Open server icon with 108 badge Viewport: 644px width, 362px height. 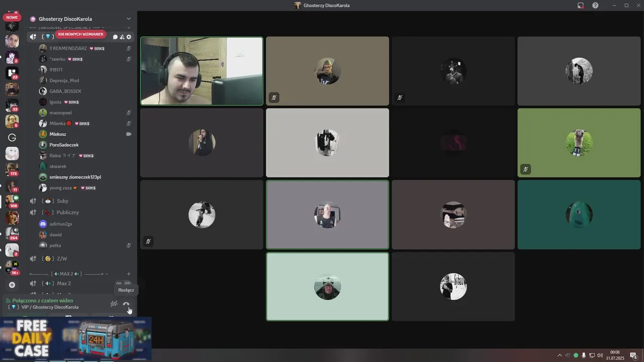12,202
